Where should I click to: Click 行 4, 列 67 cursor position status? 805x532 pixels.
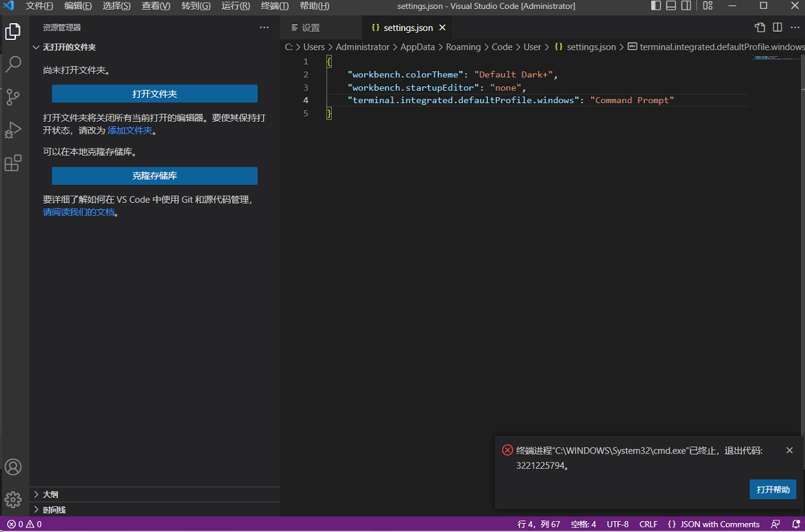(x=539, y=524)
